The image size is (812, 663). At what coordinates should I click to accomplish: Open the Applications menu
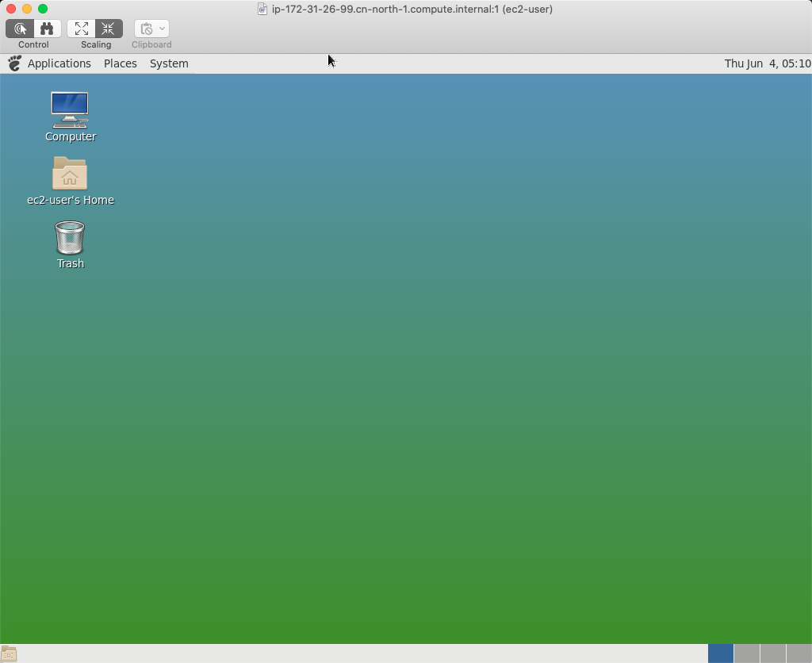pos(59,63)
